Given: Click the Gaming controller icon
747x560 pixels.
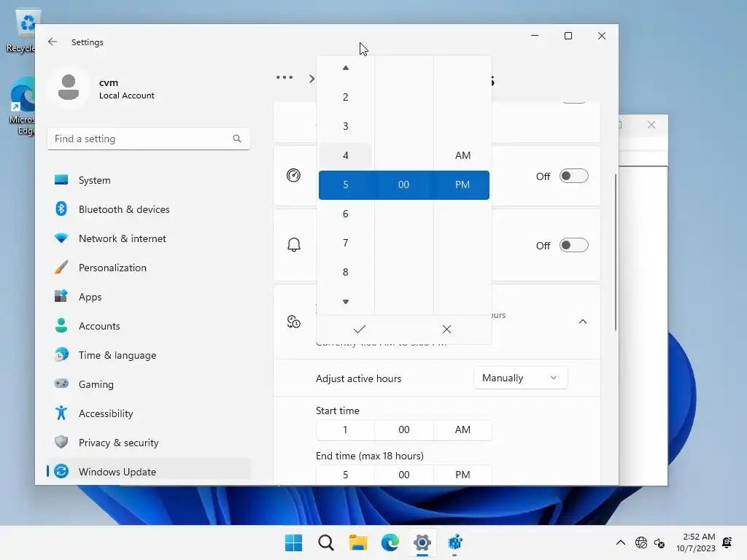Looking at the screenshot, I should pos(61,384).
